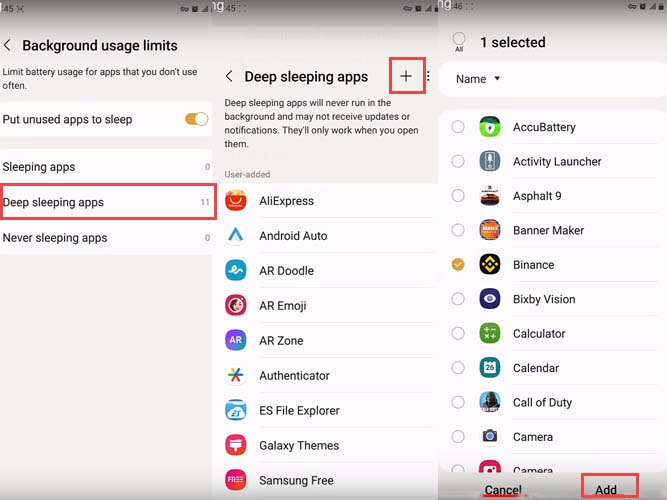Tap the Binance app icon
The height and width of the screenshot is (500, 667).
(490, 265)
